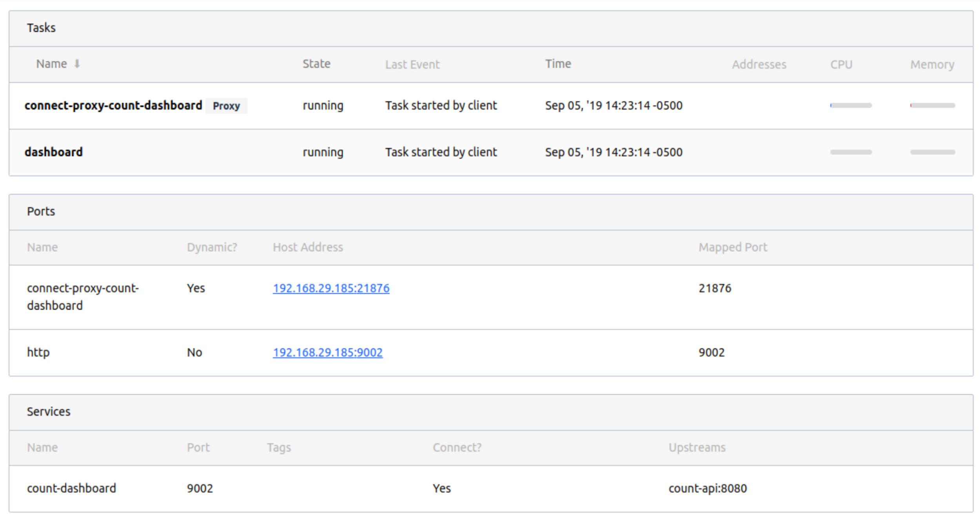980x521 pixels.
Task: Click the count-dashboard service name
Action: click(x=71, y=488)
